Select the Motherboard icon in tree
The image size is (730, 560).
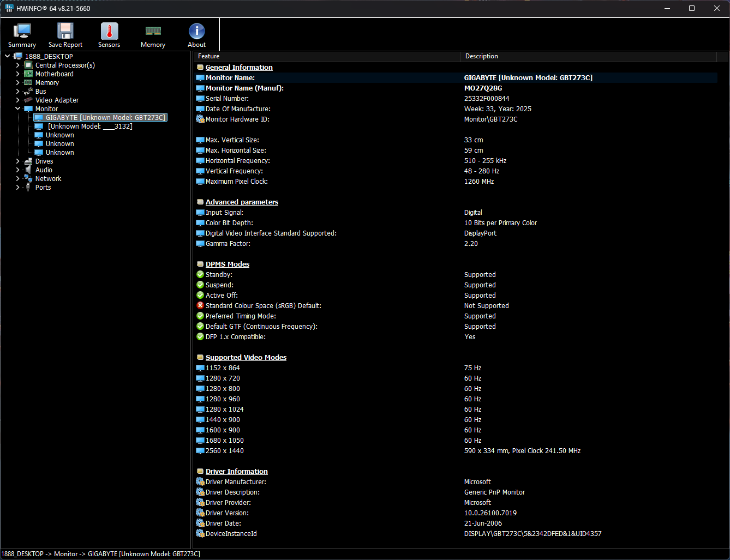click(x=28, y=74)
